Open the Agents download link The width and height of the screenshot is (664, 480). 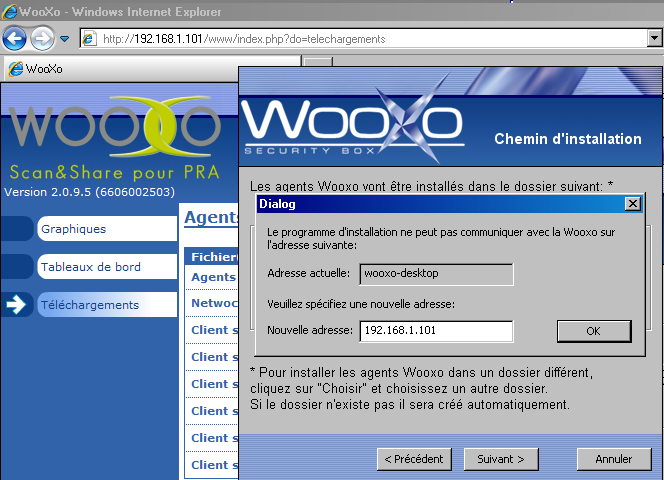[x=214, y=277]
